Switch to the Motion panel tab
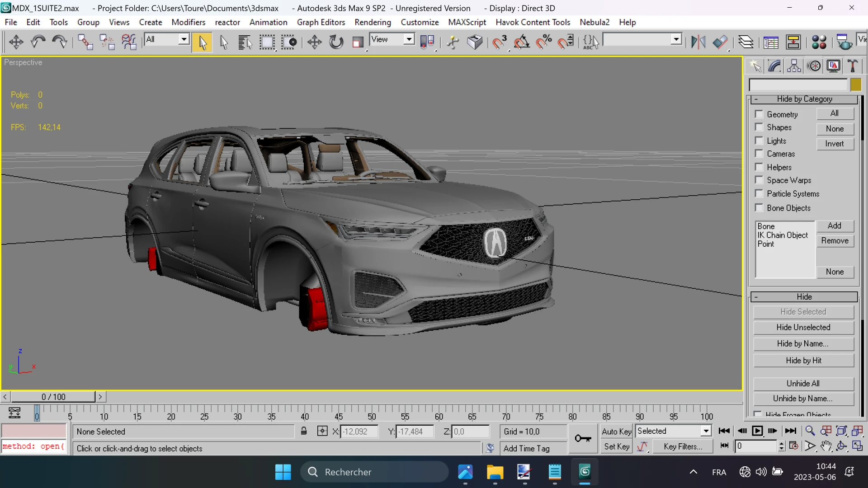Viewport: 868px width, 488px height. pyautogui.click(x=814, y=66)
